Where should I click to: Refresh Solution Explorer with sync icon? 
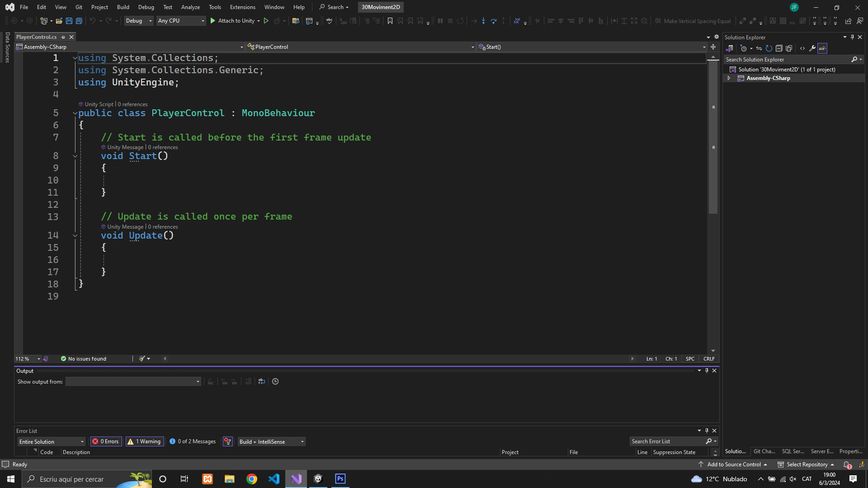tap(769, 48)
